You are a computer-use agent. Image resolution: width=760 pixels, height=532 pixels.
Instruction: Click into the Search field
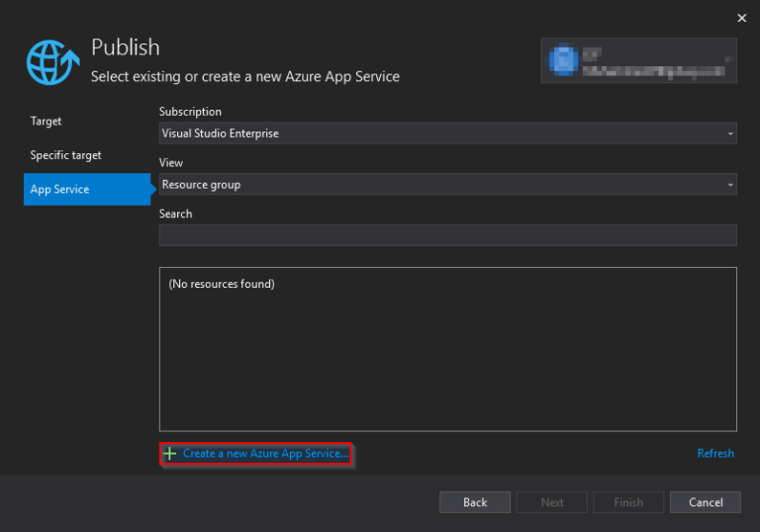pyautogui.click(x=447, y=235)
